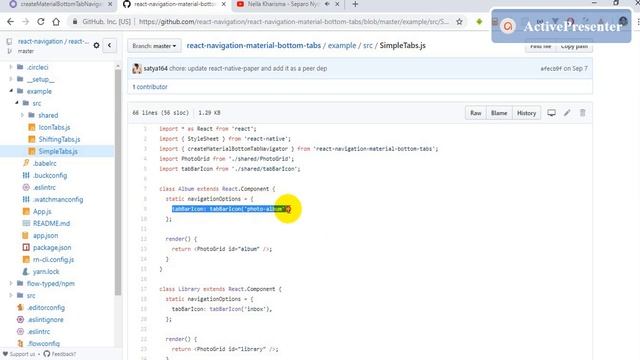Click the Blame button

click(499, 113)
